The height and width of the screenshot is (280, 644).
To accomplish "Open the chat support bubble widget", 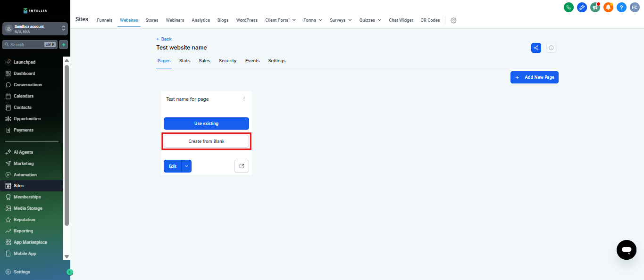I will (x=626, y=249).
